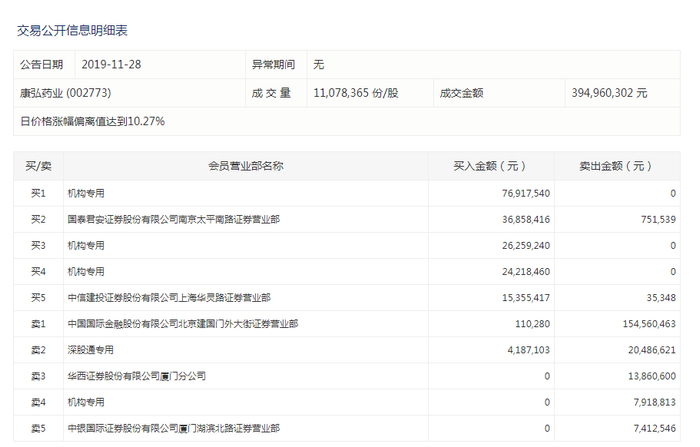The width and height of the screenshot is (700, 447).
Task: Click the 会员营业部名称 column header
Action: [245, 166]
